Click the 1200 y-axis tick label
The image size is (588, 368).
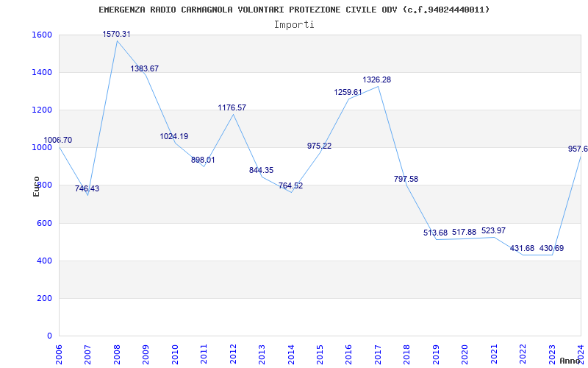click(x=40, y=110)
